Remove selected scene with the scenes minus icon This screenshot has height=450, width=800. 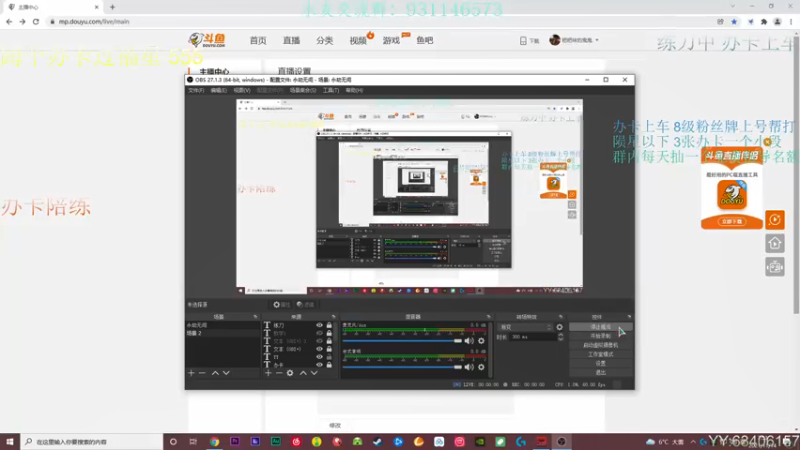coord(202,373)
